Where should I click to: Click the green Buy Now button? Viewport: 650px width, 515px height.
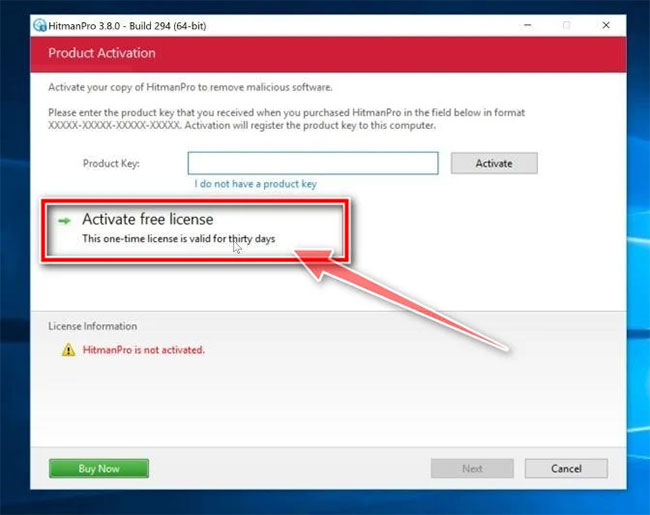[99, 469]
